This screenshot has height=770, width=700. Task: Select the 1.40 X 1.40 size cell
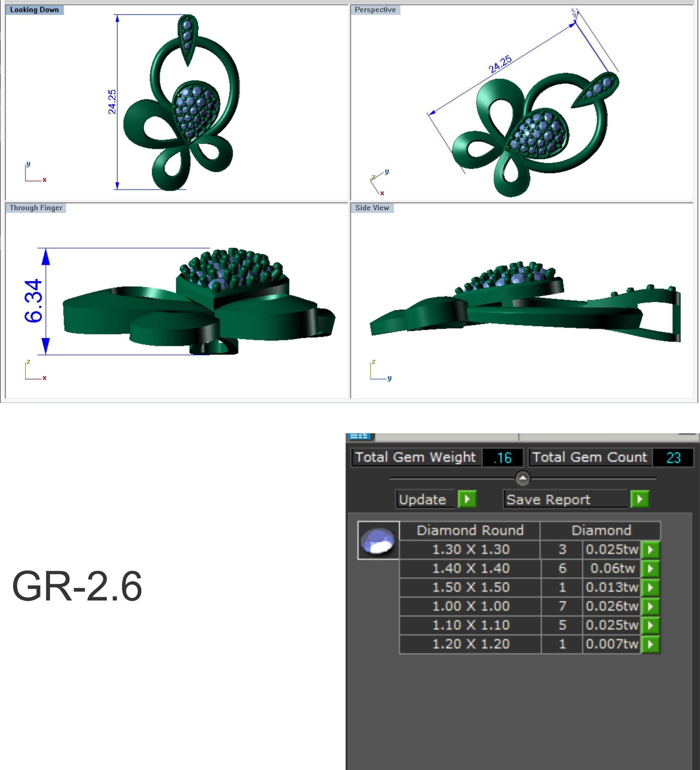coord(470,569)
